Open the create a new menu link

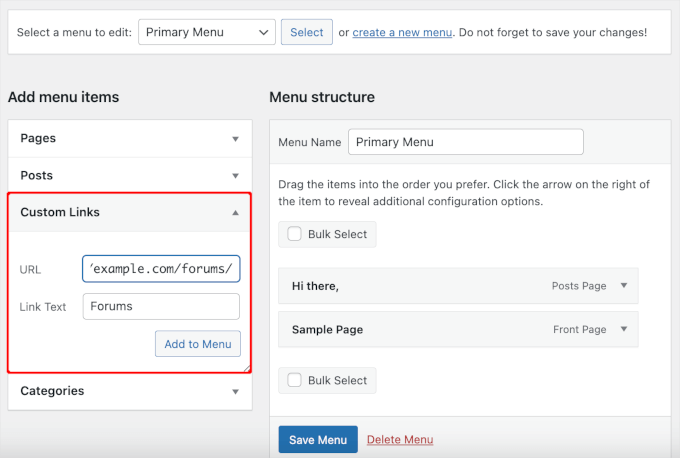(402, 33)
